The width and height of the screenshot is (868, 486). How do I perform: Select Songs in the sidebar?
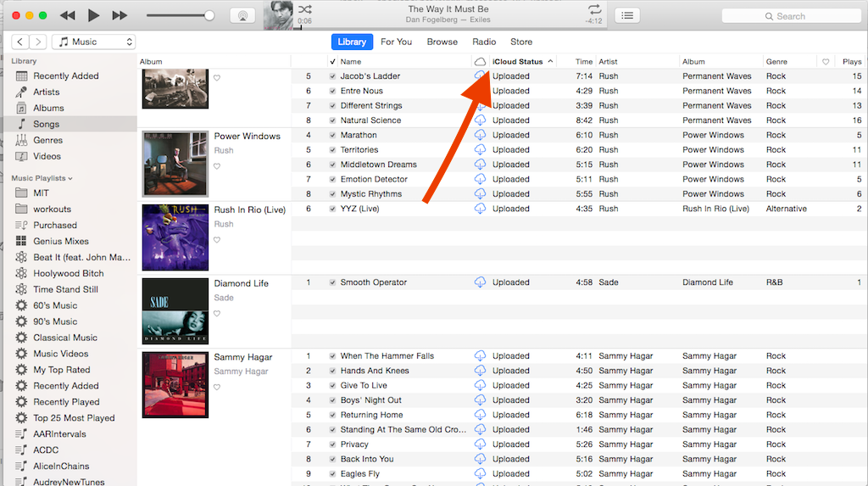[x=70, y=124]
